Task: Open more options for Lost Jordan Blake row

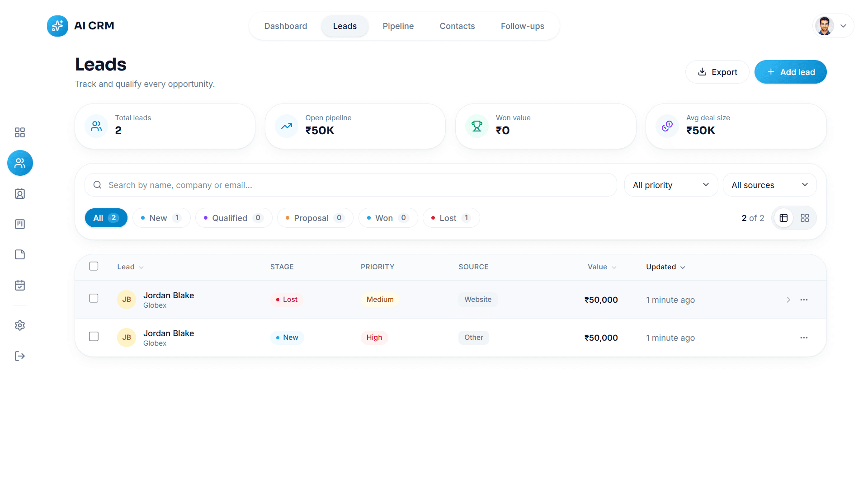Action: (x=804, y=300)
